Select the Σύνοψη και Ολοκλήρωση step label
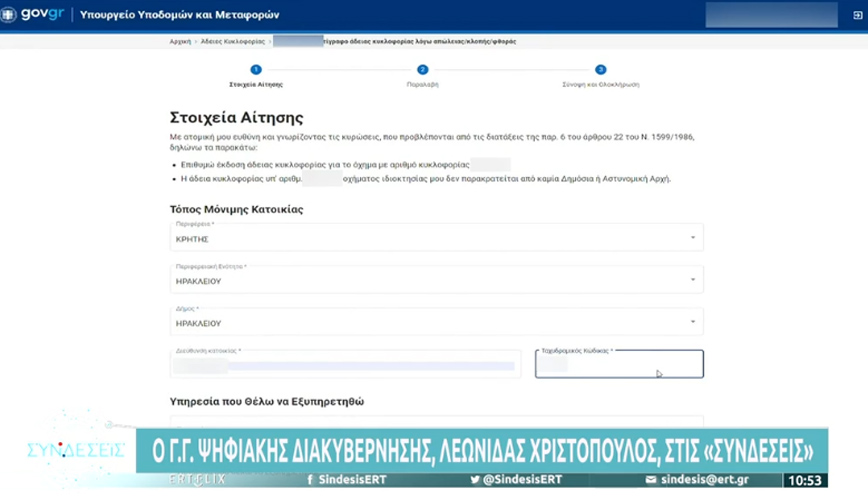The image size is (868, 500). click(x=600, y=85)
